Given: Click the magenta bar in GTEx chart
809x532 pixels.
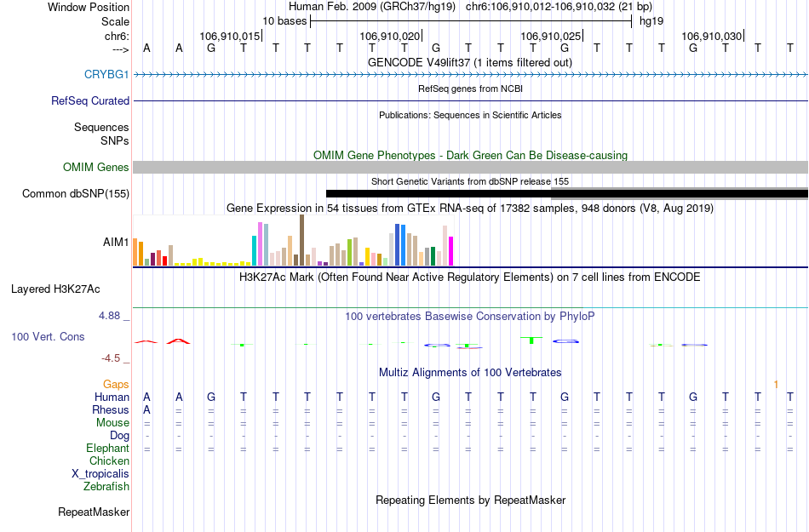Looking at the screenshot, I should 451,251.
